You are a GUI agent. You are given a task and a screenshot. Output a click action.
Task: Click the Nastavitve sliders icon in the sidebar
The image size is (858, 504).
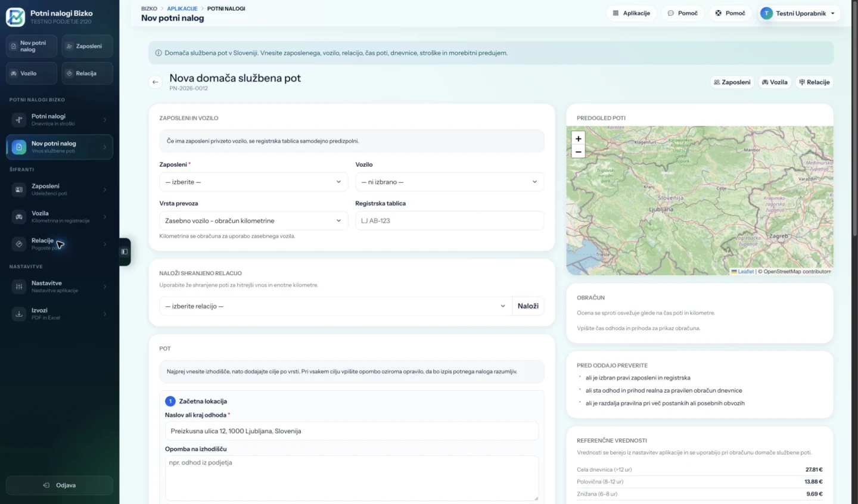click(19, 287)
